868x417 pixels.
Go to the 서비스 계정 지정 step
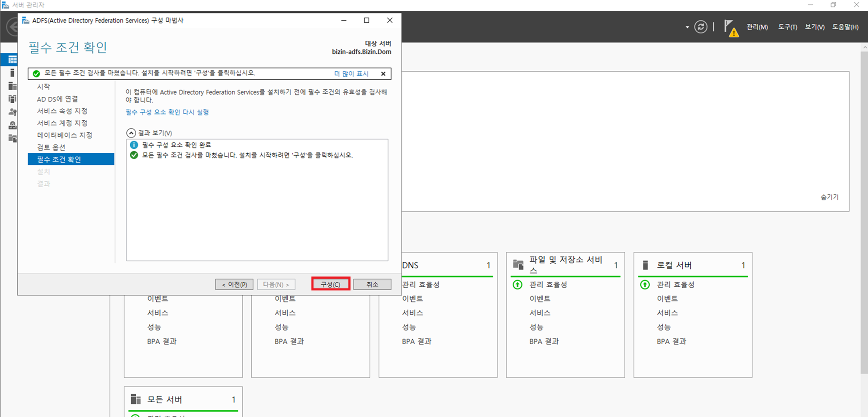(62, 123)
